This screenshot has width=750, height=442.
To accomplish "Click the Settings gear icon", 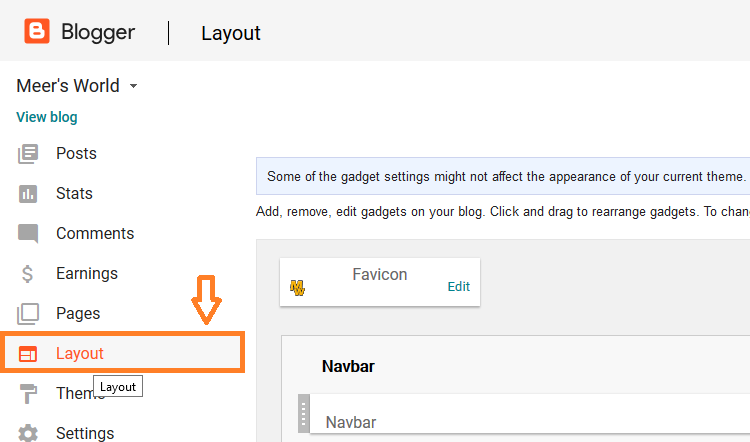I will [x=28, y=433].
